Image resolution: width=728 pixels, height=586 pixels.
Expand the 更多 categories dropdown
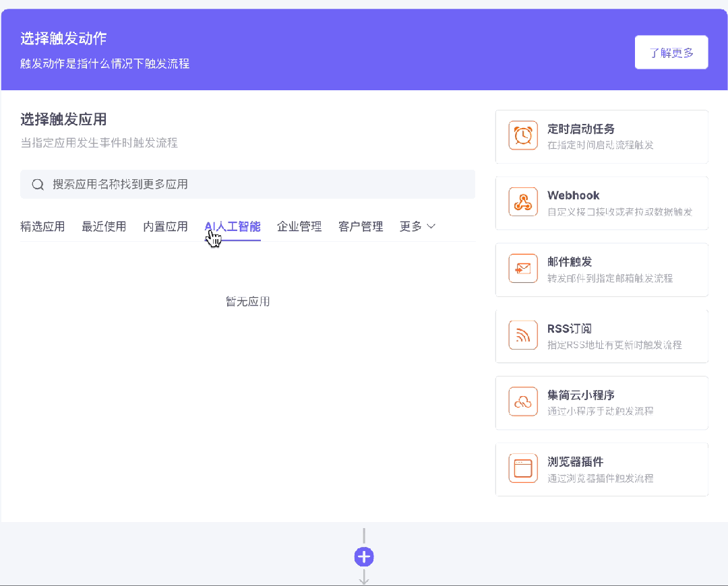(x=417, y=226)
